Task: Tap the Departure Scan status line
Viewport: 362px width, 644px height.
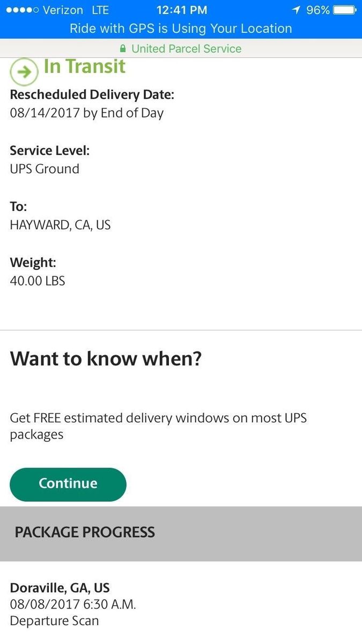Action: pyautogui.click(x=54, y=621)
